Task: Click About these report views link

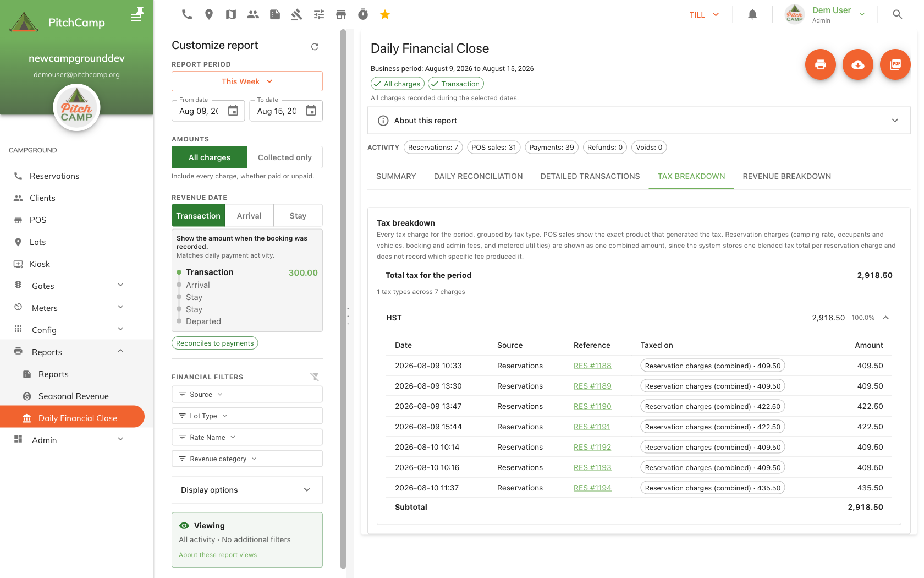Action: click(218, 555)
